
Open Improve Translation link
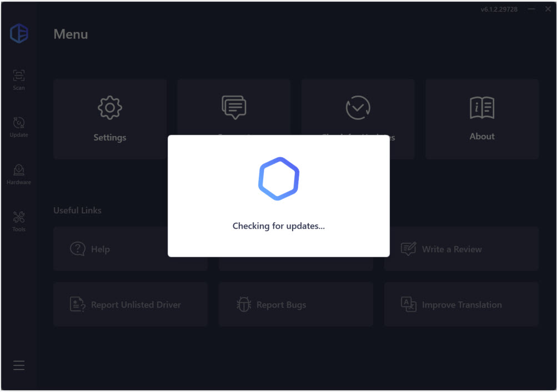461,304
